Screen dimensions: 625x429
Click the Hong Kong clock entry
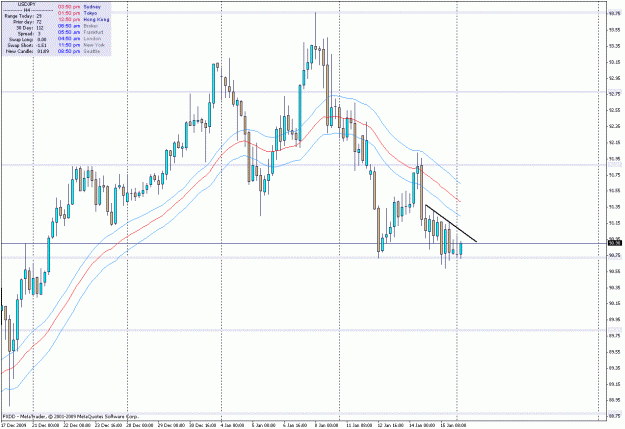click(x=84, y=20)
